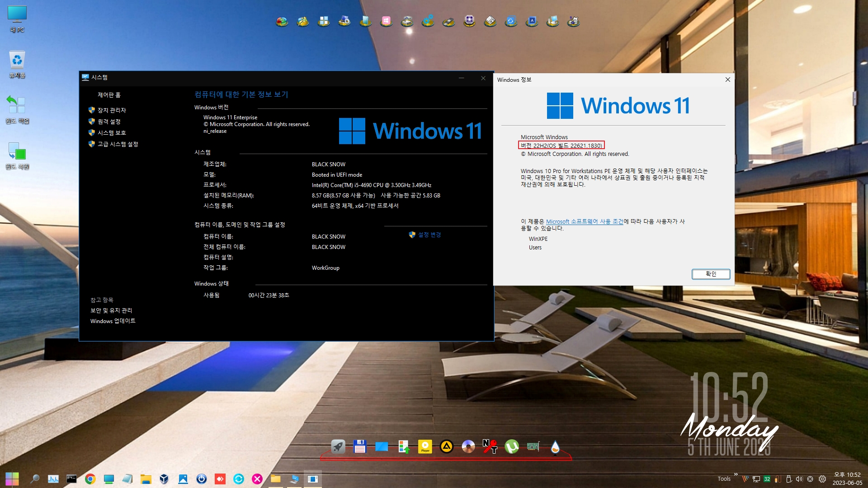Launch the magic wand top dock icon

(303, 21)
